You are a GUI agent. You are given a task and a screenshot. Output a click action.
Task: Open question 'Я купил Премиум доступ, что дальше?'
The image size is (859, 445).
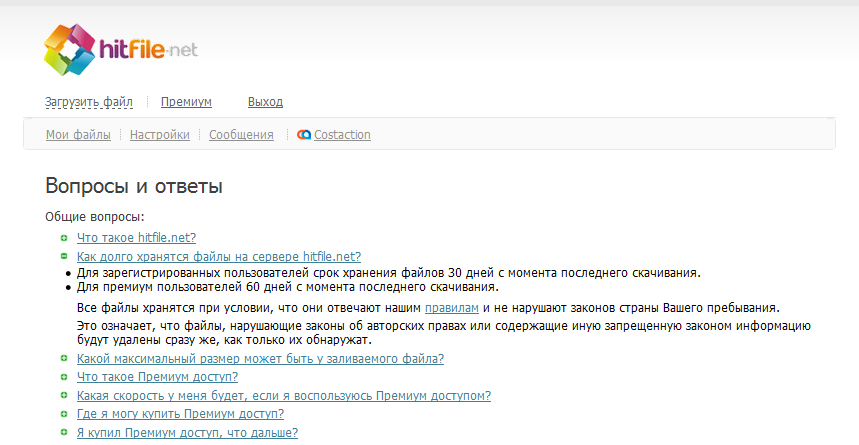pyautogui.click(x=187, y=433)
